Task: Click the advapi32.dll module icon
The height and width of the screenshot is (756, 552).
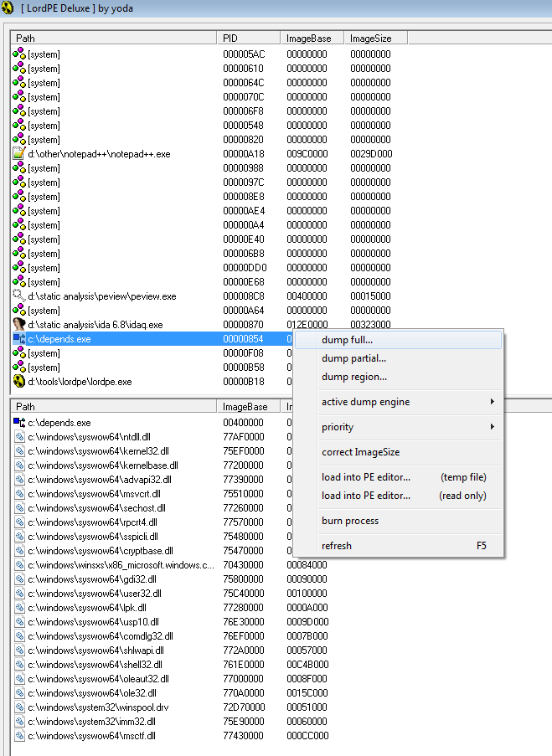Action: pos(19,479)
